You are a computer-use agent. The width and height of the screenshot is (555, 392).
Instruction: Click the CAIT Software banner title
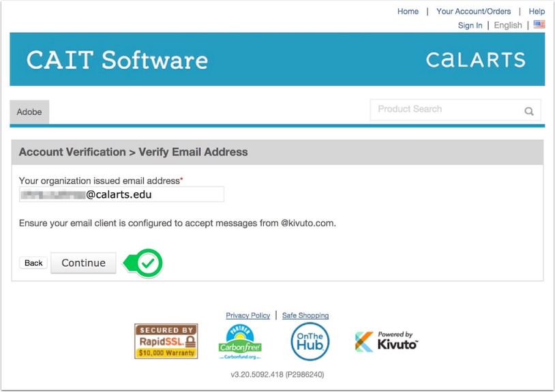(x=117, y=60)
